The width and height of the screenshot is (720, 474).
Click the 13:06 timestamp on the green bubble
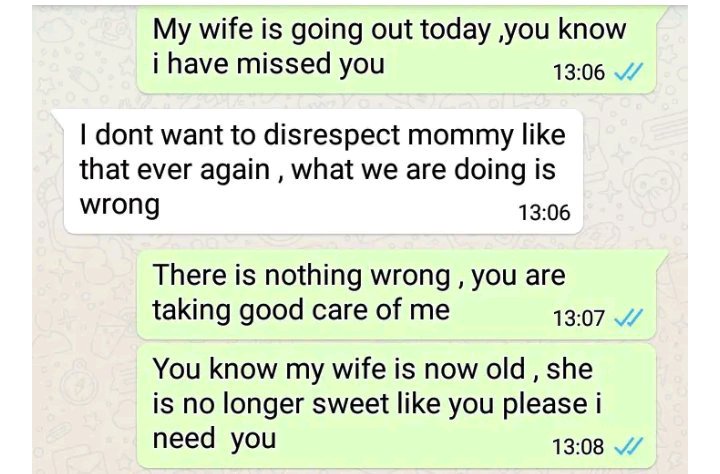point(578,72)
